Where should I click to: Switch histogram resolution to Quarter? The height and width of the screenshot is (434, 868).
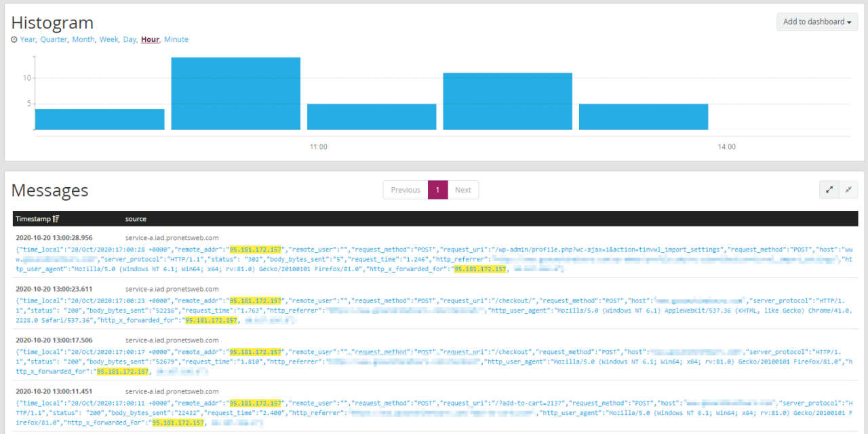[53, 40]
